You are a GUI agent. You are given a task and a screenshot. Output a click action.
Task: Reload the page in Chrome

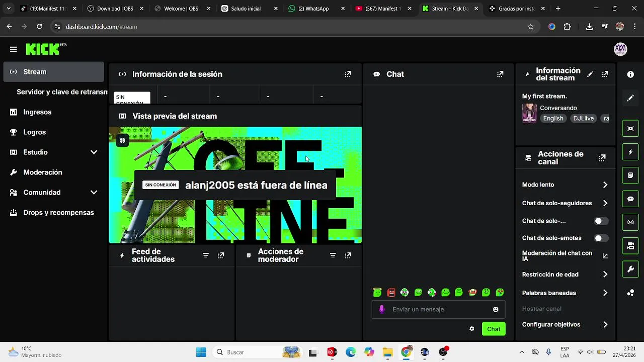click(39, 27)
